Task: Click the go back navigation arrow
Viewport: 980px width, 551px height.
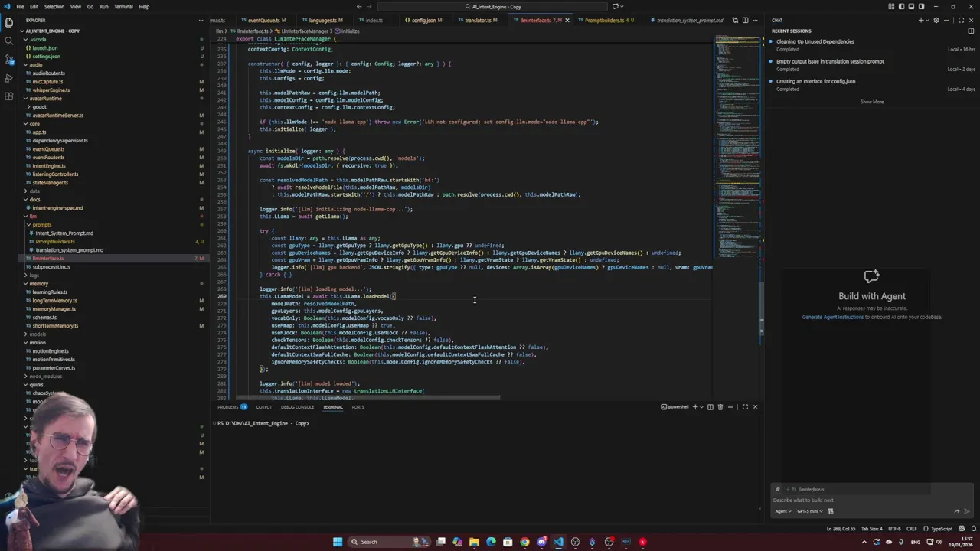Action: click(x=359, y=7)
